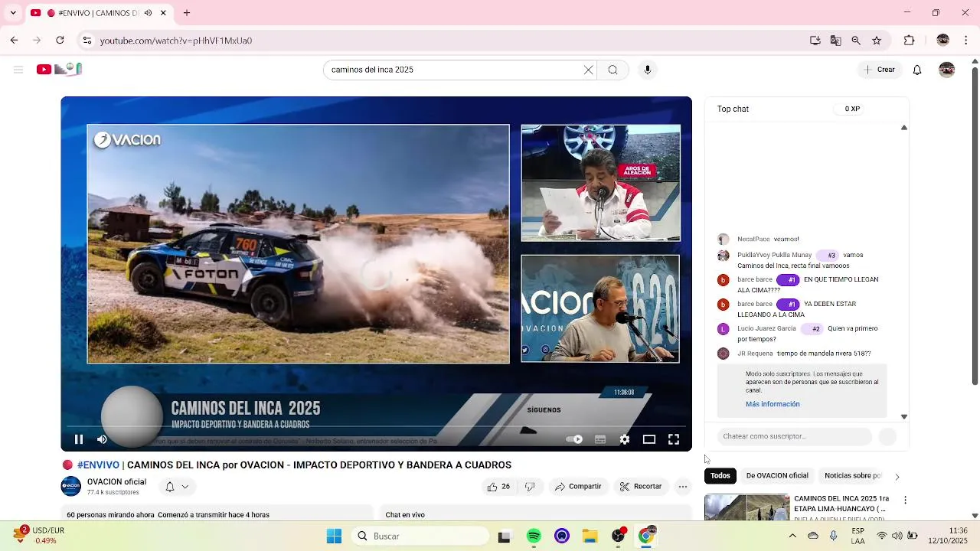The height and width of the screenshot is (551, 980).
Task: Install app icon in address bar
Action: point(815,41)
